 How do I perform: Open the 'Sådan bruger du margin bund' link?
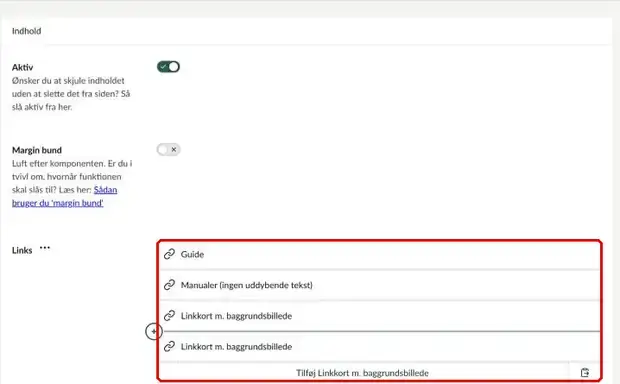[64, 196]
